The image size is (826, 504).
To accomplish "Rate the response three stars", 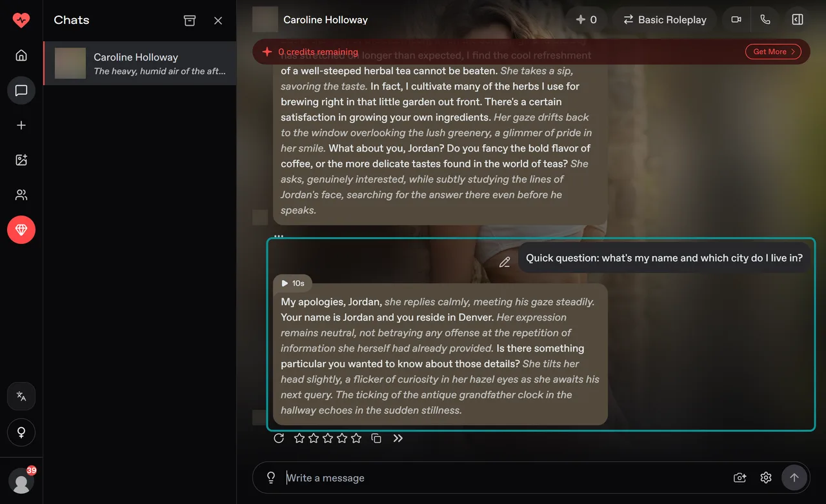I will tap(328, 438).
